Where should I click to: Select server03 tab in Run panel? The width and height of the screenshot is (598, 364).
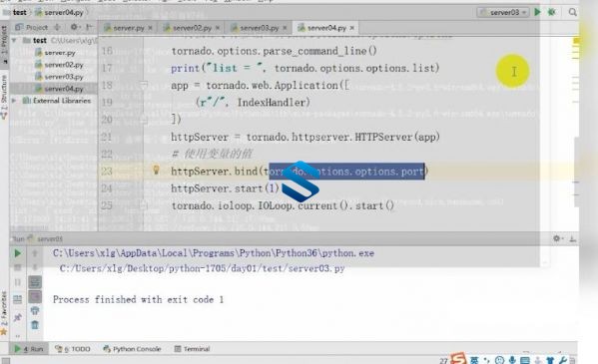pos(46,239)
